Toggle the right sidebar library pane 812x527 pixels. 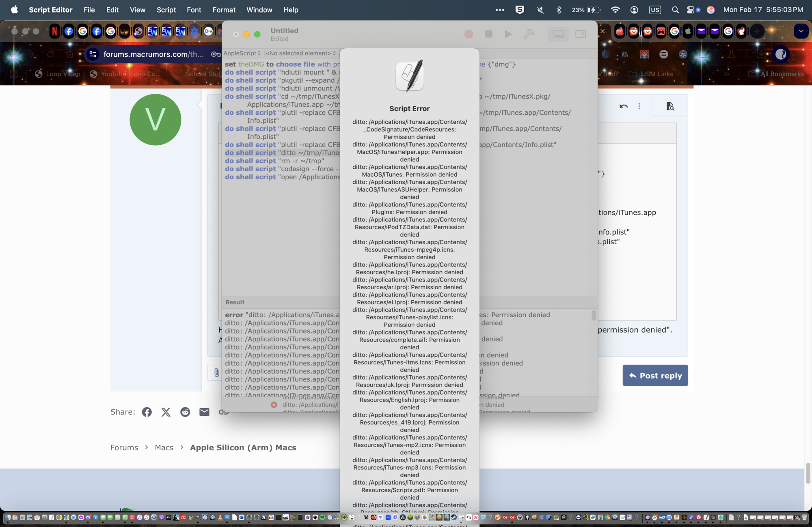[580, 34]
